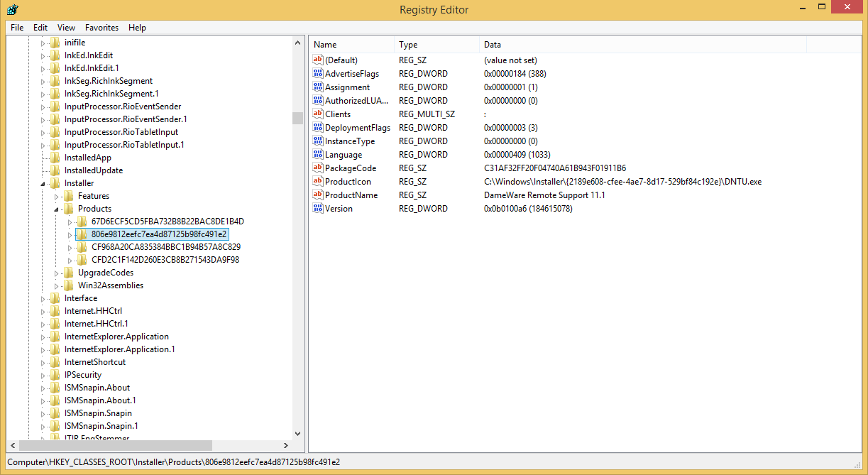Select the ProductIcon value entry
The height and width of the screenshot is (475, 868).
pyautogui.click(x=347, y=182)
